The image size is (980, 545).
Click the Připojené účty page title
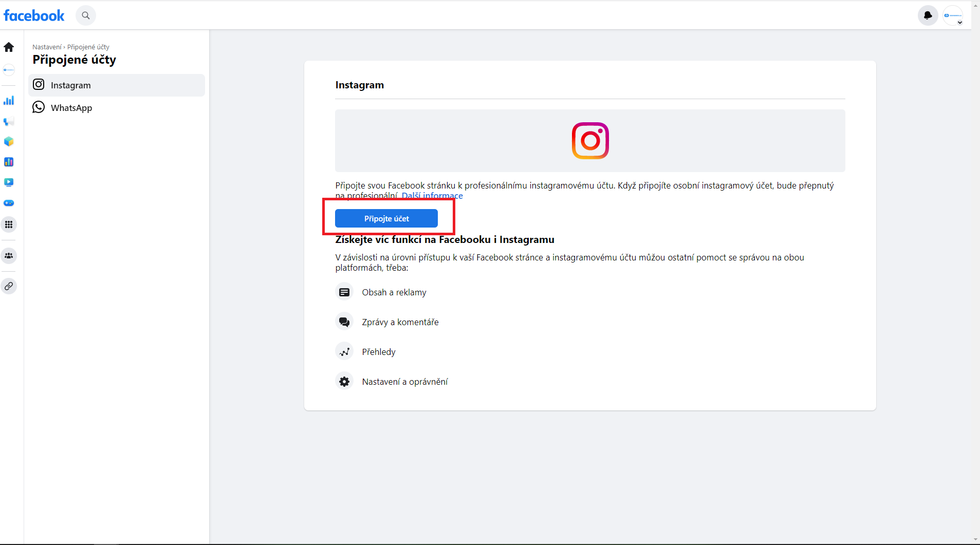tap(75, 60)
